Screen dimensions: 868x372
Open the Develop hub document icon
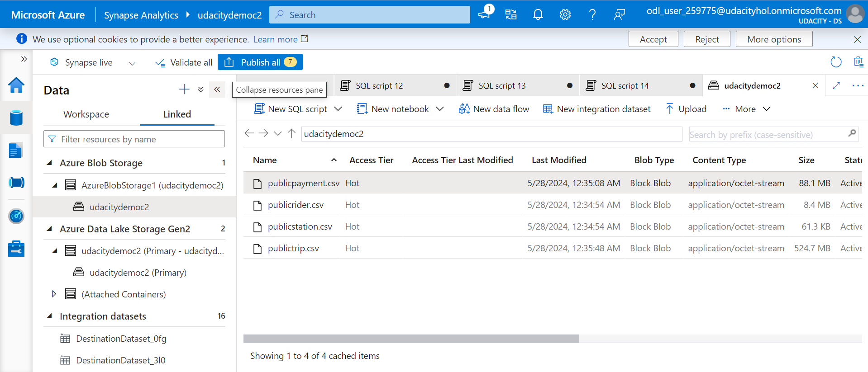[x=16, y=151]
